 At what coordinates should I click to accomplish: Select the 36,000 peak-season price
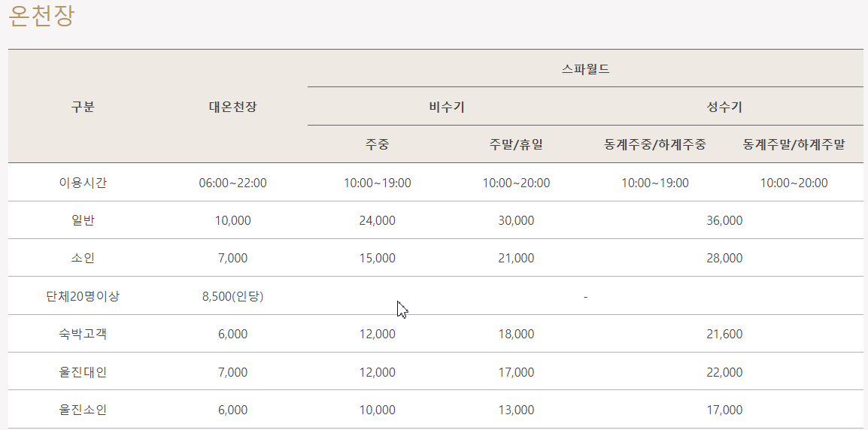point(724,221)
